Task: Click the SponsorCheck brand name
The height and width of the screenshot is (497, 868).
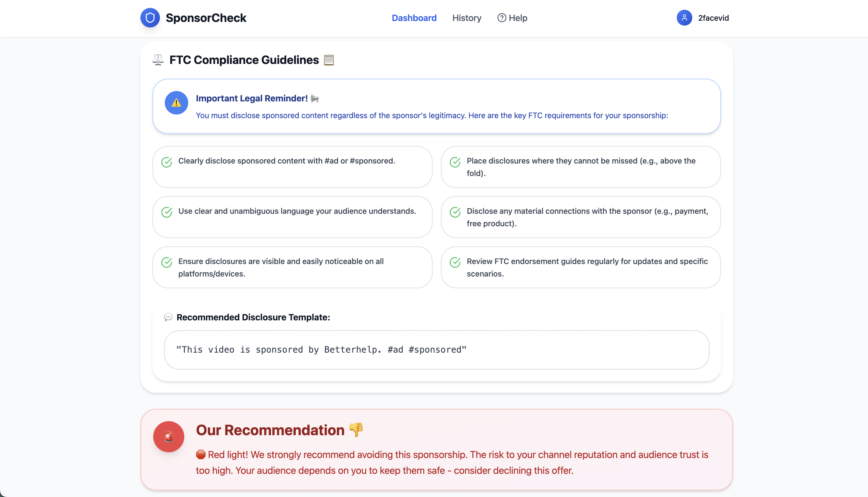Action: (206, 18)
